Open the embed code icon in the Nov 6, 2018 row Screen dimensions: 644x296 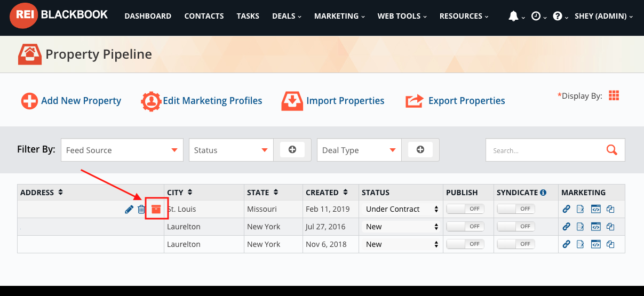point(596,244)
